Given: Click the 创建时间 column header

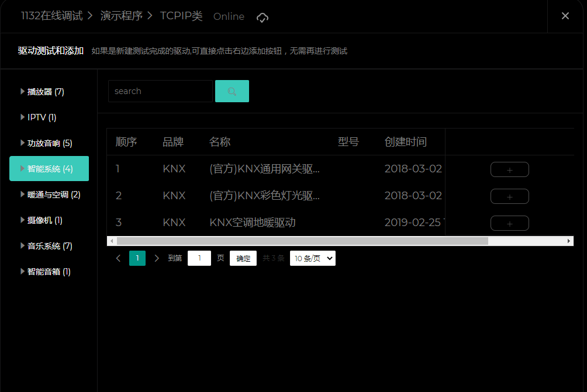Looking at the screenshot, I should point(405,142).
